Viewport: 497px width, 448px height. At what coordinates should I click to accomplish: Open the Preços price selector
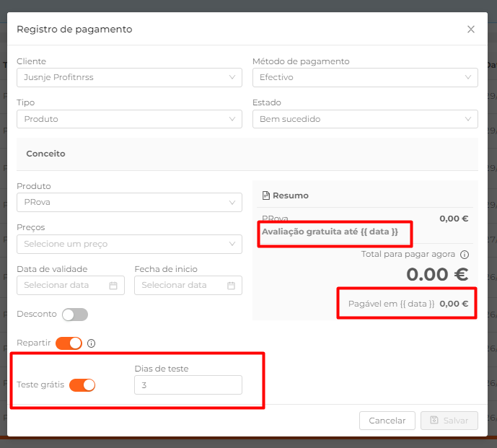129,244
